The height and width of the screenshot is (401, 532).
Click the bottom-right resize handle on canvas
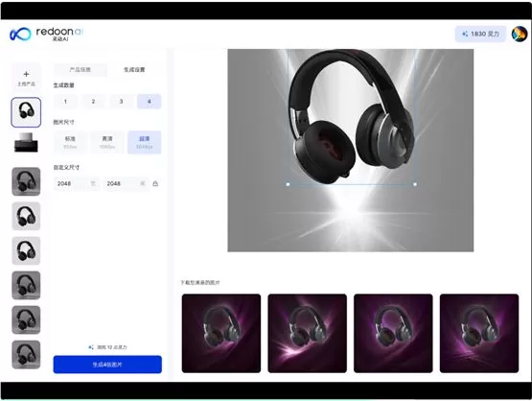415,184
